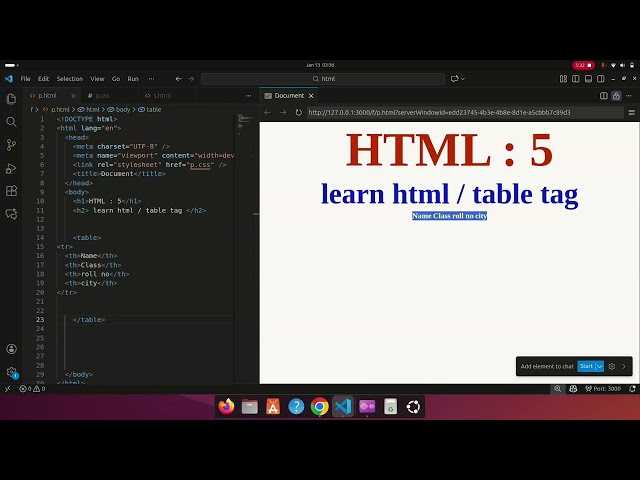Screen dimensions: 640x480
Task: Open the Selection menu
Action: [x=70, y=79]
